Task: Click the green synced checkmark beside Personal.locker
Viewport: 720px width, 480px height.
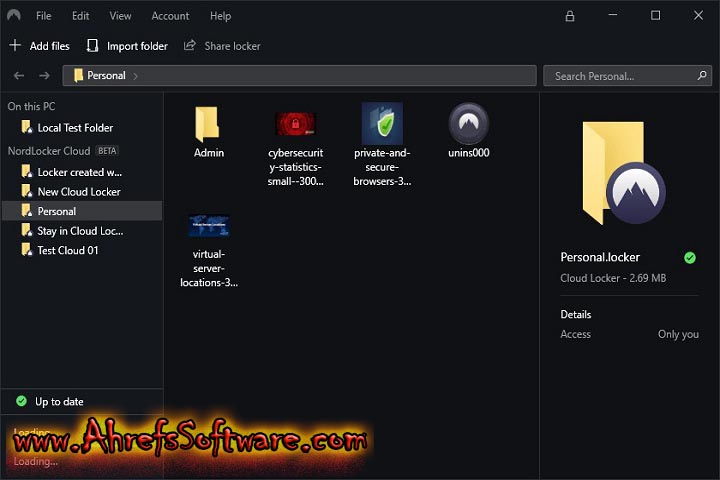Action: coord(689,258)
